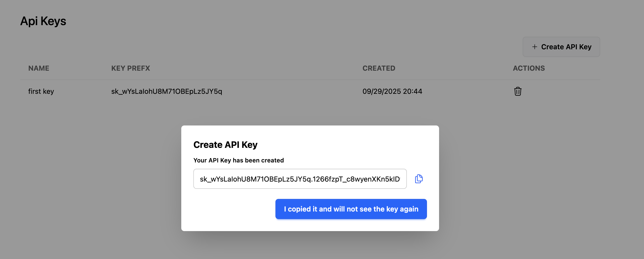Sort by the NAME column header
The image size is (644, 259).
39,68
